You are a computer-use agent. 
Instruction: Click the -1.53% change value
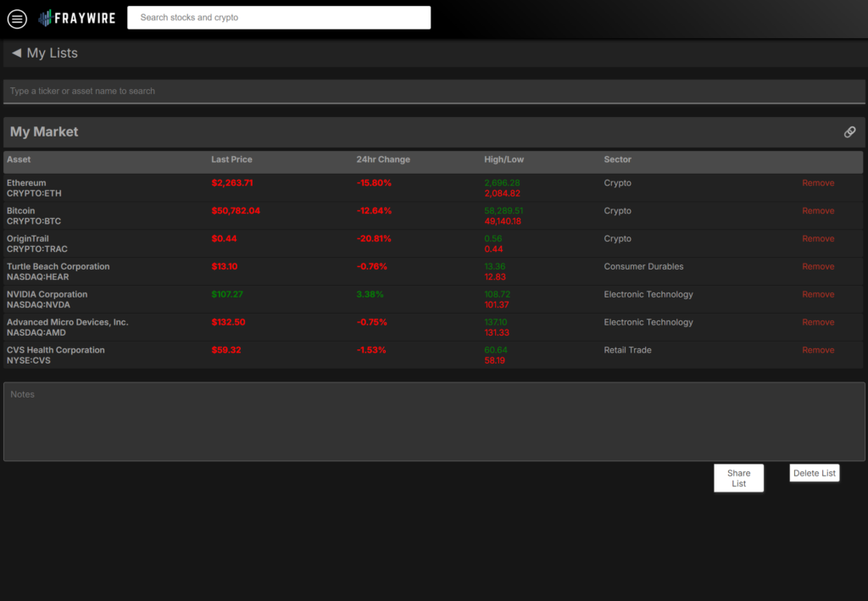(x=371, y=350)
